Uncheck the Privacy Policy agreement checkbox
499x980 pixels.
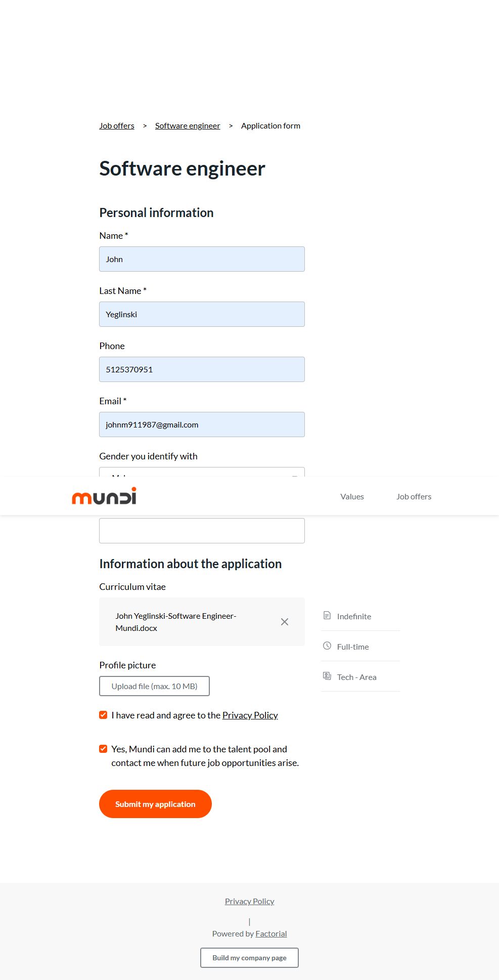click(103, 715)
